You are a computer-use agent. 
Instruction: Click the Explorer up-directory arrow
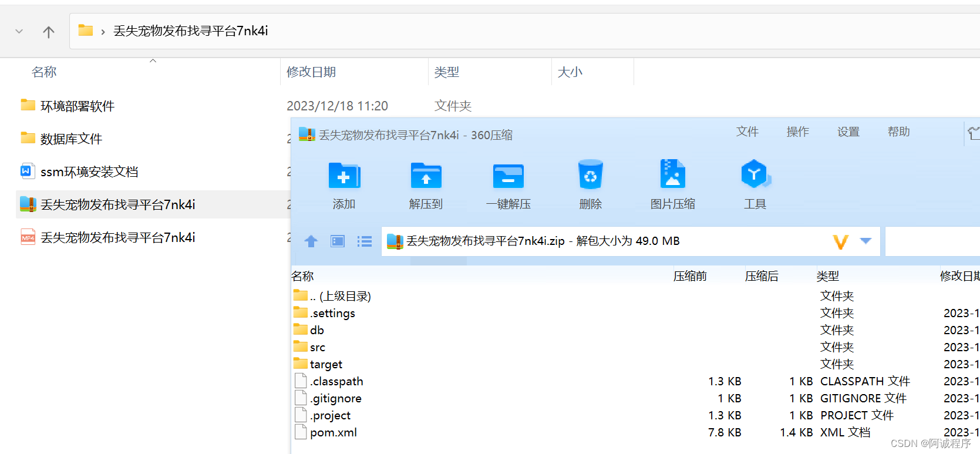49,32
